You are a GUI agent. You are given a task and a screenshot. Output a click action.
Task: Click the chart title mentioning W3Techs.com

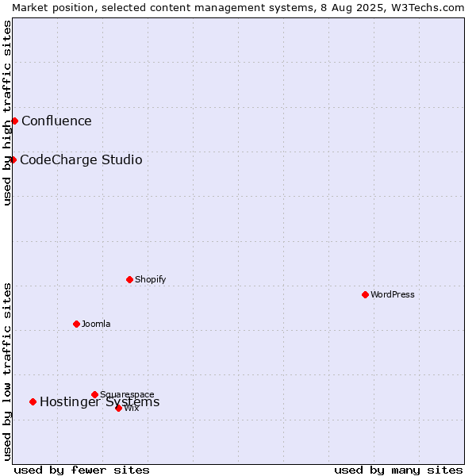coord(238,8)
